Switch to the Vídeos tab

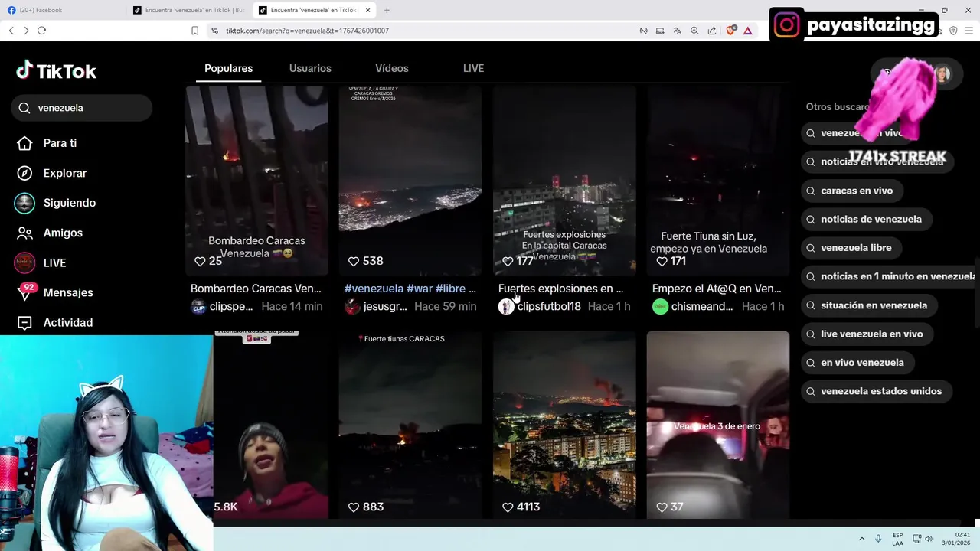point(392,68)
